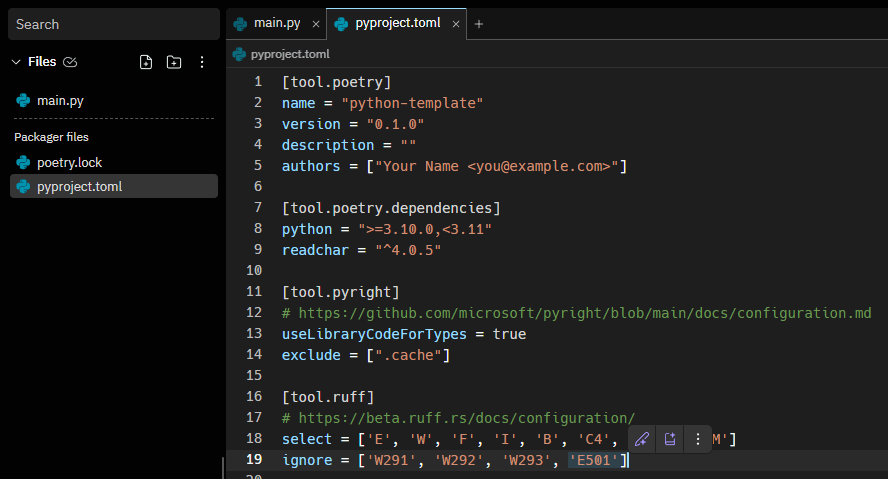Click the pyproject.toml breadcrumb path

pos(290,54)
